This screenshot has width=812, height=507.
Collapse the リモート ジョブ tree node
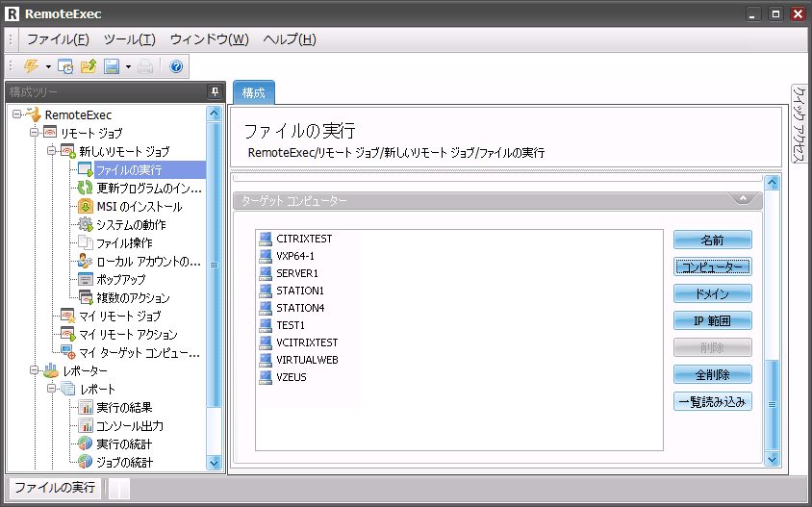pos(35,133)
